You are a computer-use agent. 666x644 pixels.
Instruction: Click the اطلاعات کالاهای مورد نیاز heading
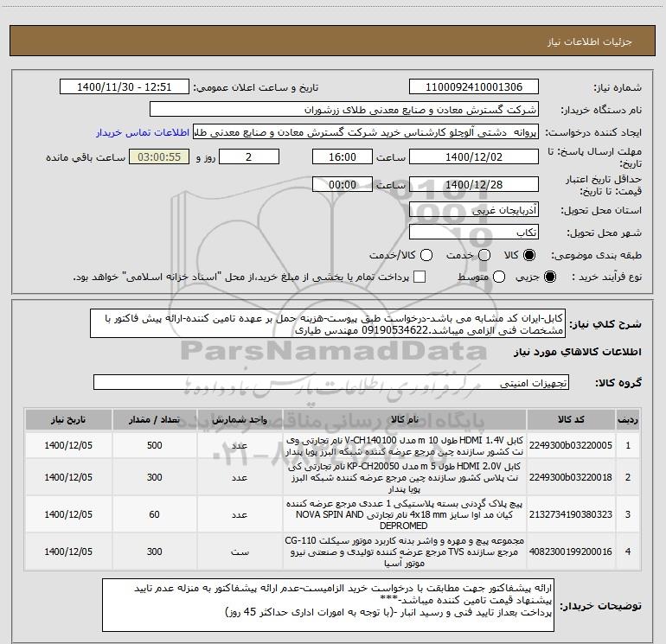coord(577,352)
